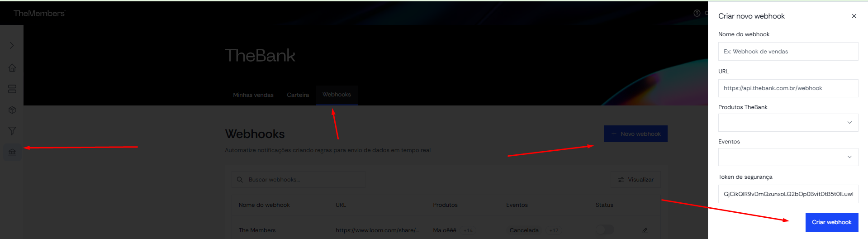Open the Visualizar options button

click(636, 180)
